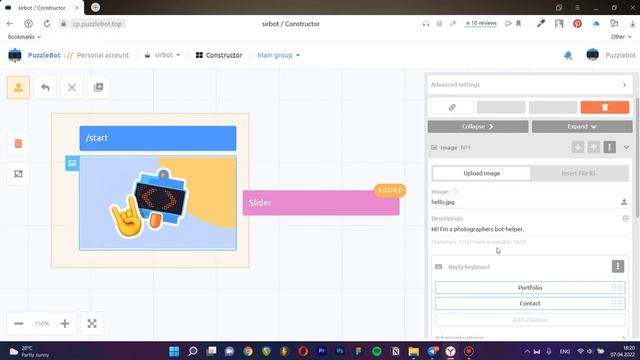Collapse the Image section chevron
The width and height of the screenshot is (640, 360).
(626, 147)
